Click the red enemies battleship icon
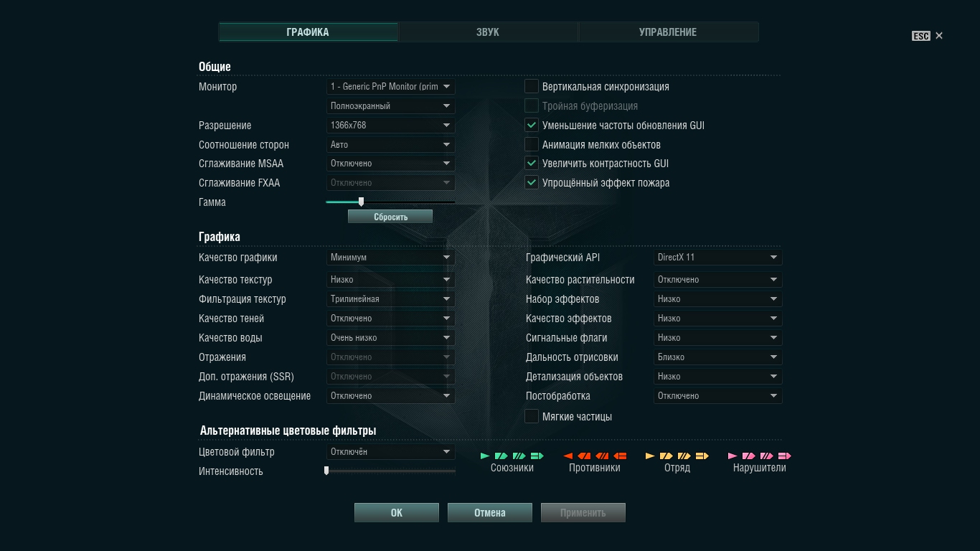Image resolution: width=980 pixels, height=551 pixels. (x=603, y=456)
